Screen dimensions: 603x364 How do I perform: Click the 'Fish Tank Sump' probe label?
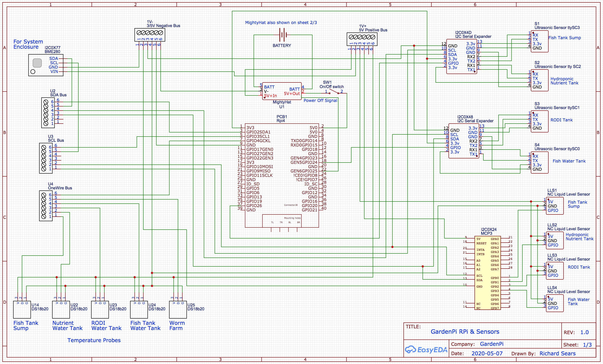pos(26,325)
